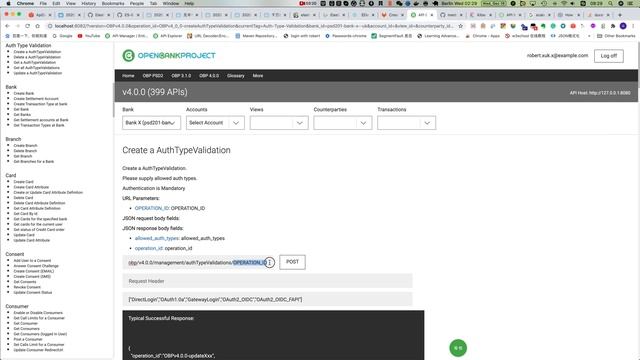The height and width of the screenshot is (360, 640).
Task: Click the Open Bank Project logo
Action: pyautogui.click(x=169, y=56)
